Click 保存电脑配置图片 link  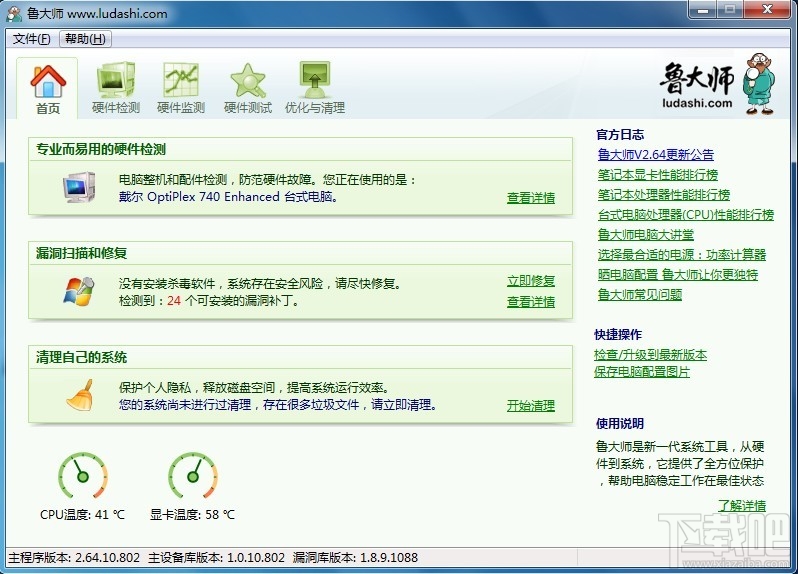pos(642,372)
